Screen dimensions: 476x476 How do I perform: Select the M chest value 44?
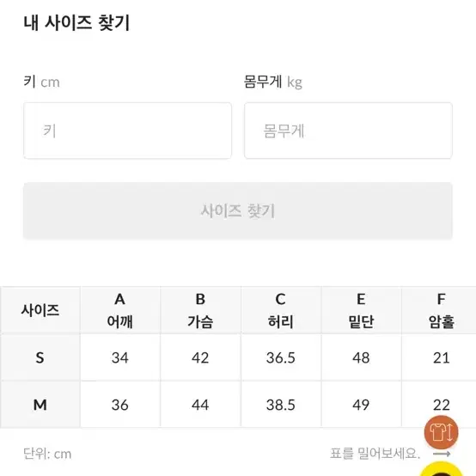pyautogui.click(x=200, y=405)
